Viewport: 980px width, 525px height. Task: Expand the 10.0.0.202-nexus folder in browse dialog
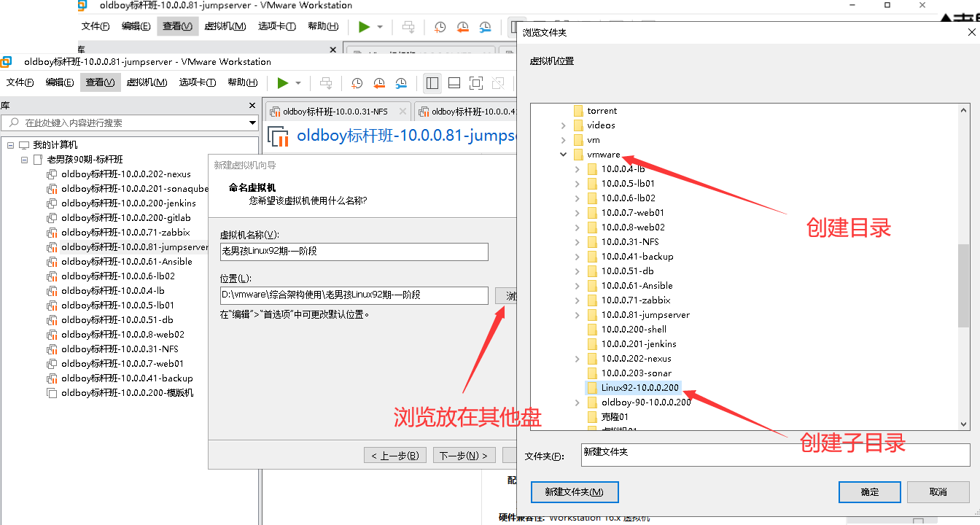(577, 359)
